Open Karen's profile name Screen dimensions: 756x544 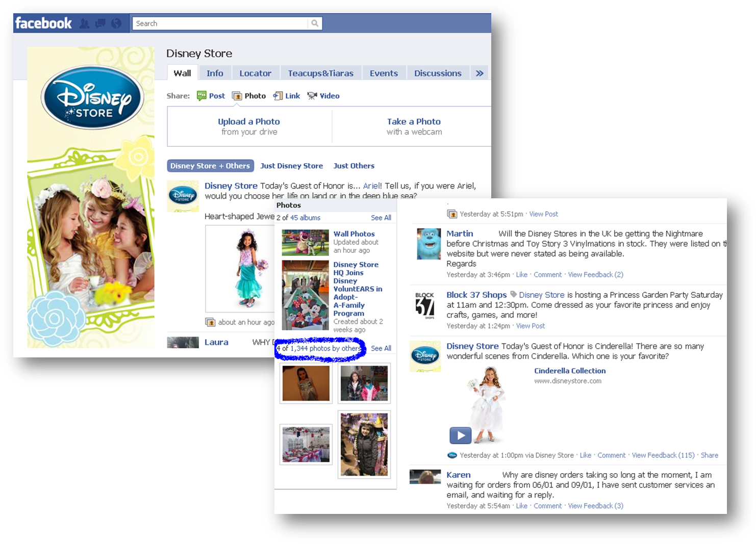[458, 475]
